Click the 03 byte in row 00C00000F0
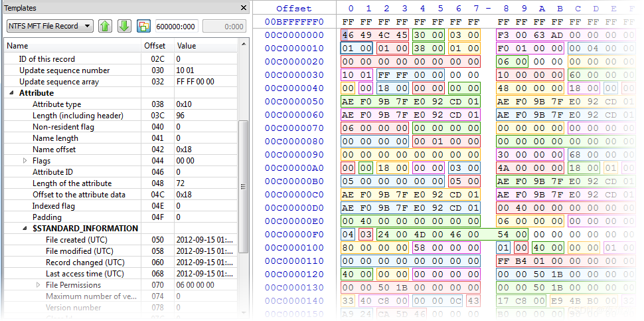Image resolution: width=644 pixels, height=321 pixels. tap(366, 235)
